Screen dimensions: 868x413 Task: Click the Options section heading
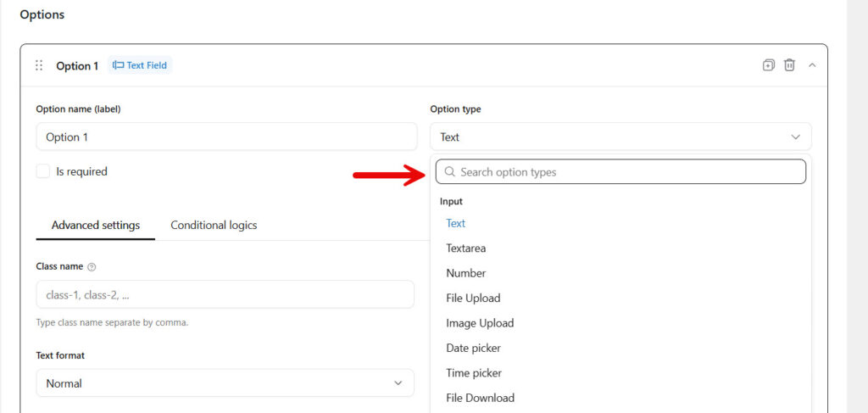pos(42,15)
